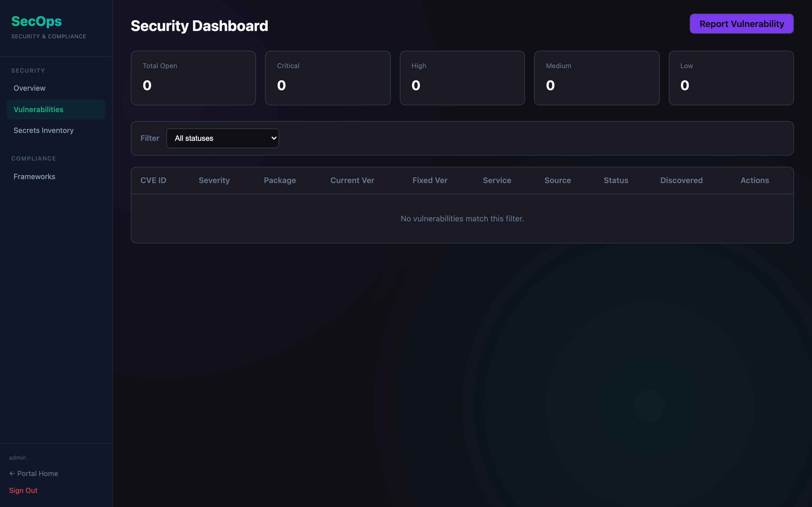Click the SecOps logo
812x507 pixels.
click(x=37, y=21)
